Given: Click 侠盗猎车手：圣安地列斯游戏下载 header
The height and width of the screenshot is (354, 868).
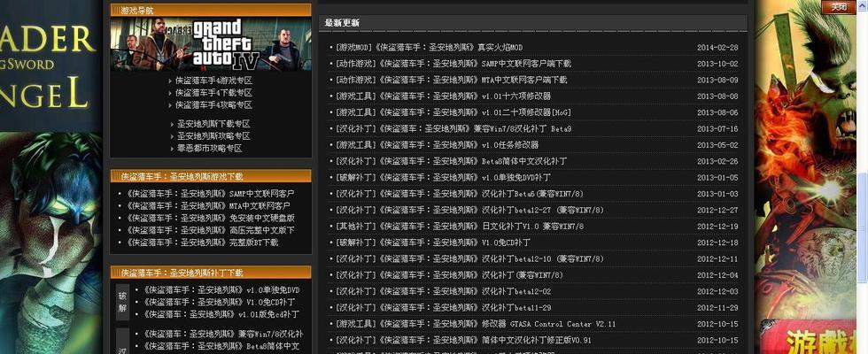Looking at the screenshot, I should [211, 176].
